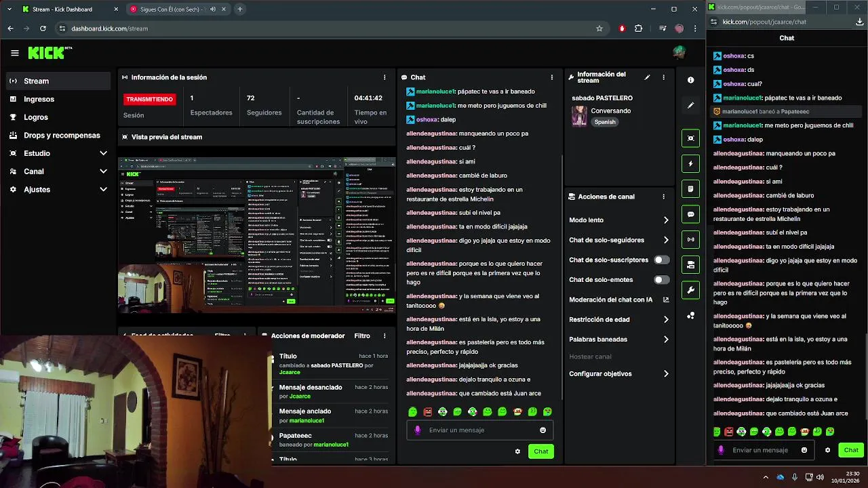Viewport: 868px width, 488px height.
Task: Go to Logros in the sidebar
Action: click(x=58, y=117)
